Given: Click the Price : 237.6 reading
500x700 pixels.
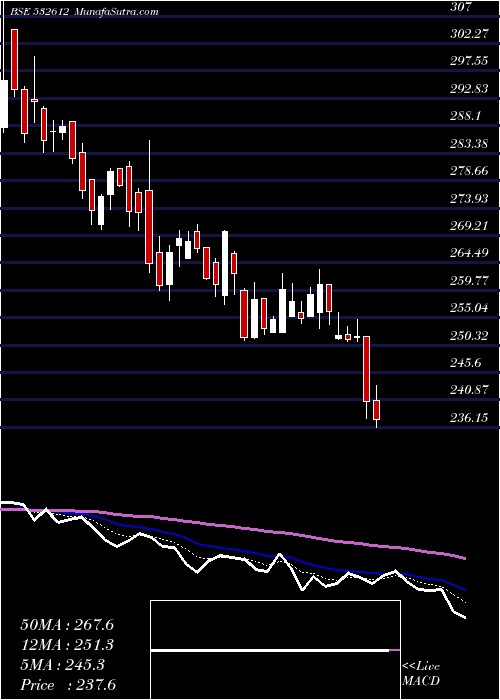Looking at the screenshot, I should tap(69, 685).
